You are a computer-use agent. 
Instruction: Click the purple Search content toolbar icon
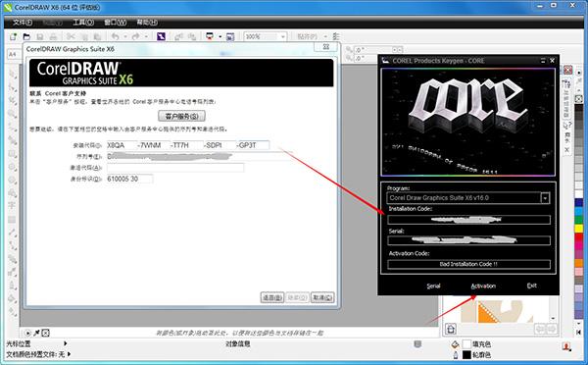pos(161,36)
